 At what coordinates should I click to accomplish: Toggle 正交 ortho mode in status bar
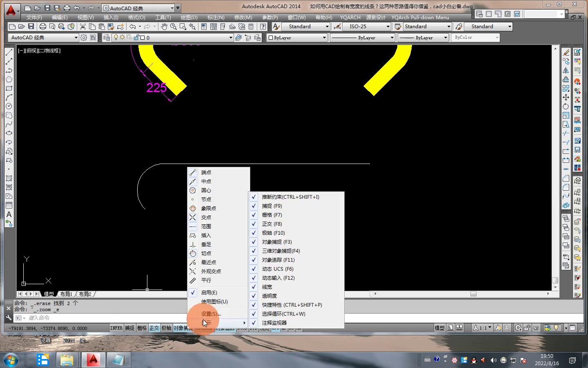click(x=154, y=328)
